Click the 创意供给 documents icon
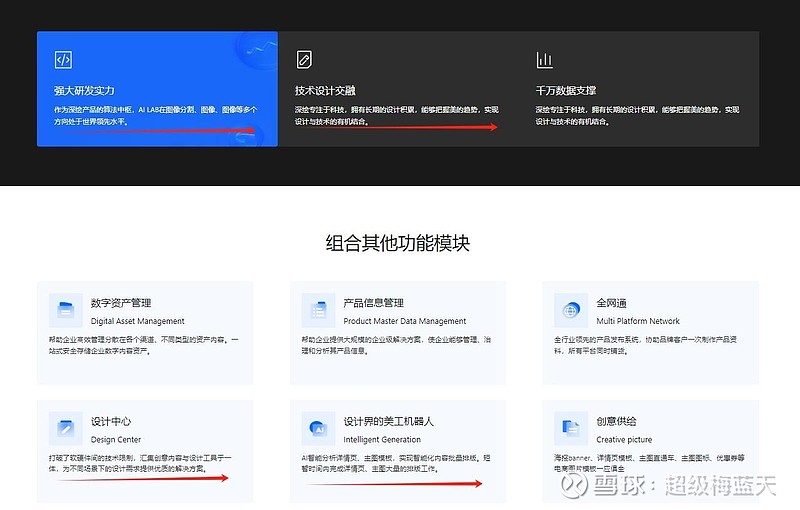Screen dimensions: 800x510 (571, 428)
